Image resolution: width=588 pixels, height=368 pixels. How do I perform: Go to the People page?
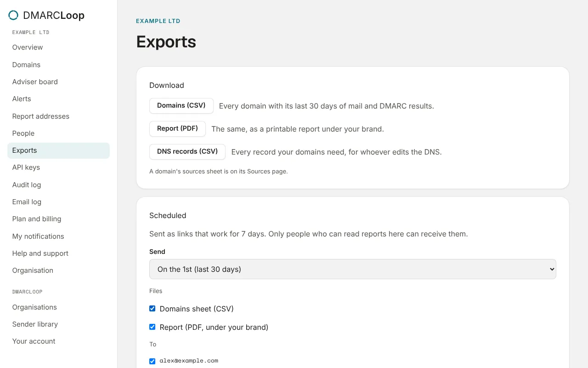tap(58, 133)
